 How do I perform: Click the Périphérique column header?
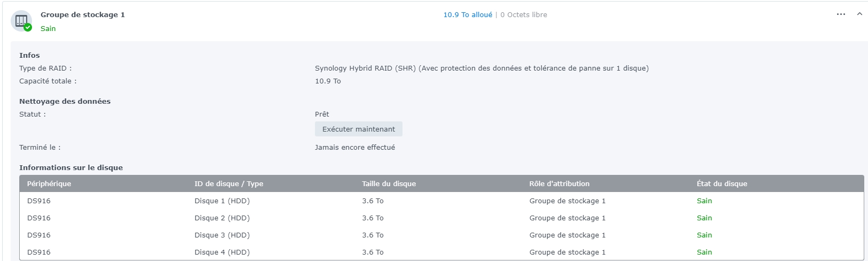[49, 183]
